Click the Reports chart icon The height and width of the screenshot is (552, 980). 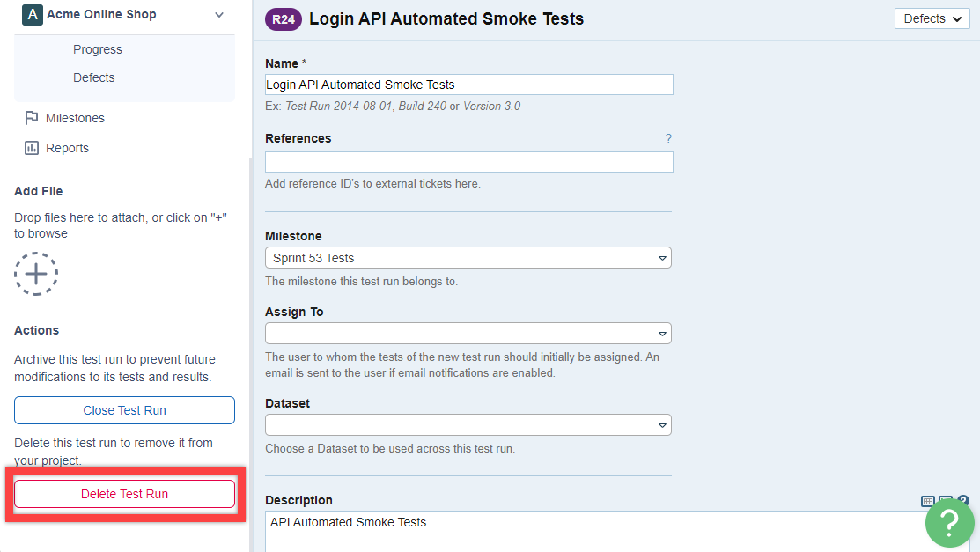coord(32,148)
